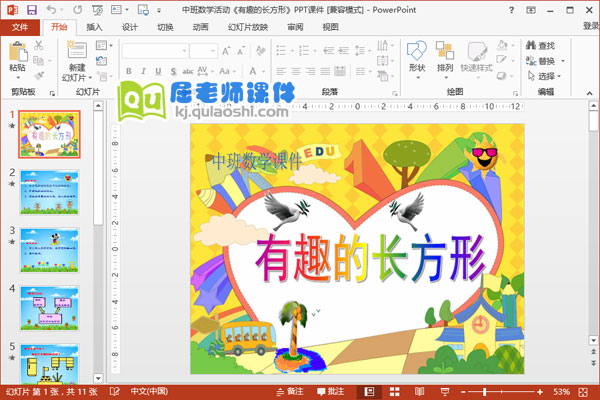Click the Copy icon in clipboard group
The width and height of the screenshot is (600, 400).
pyautogui.click(x=38, y=60)
